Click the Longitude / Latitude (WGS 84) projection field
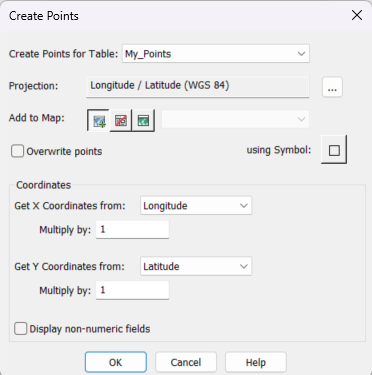 pyautogui.click(x=198, y=87)
